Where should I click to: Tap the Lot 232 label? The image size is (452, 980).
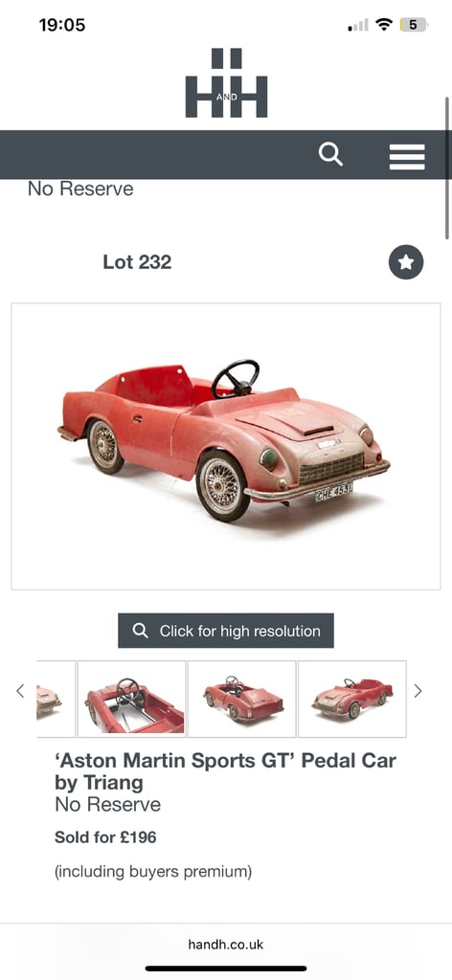(x=137, y=262)
